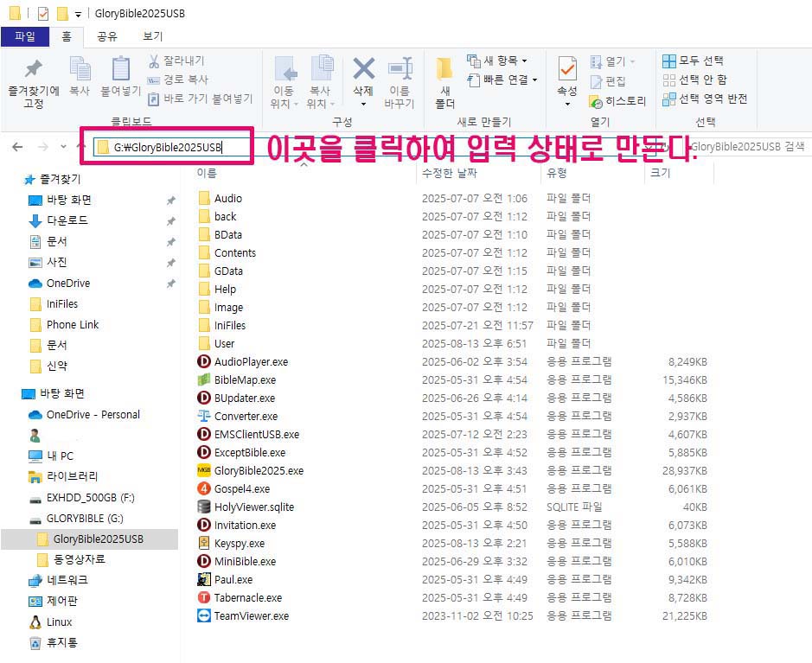Click 바로 가기 붙여넣기 (Paste shortcut)
The width and height of the screenshot is (812, 663).
[201, 99]
